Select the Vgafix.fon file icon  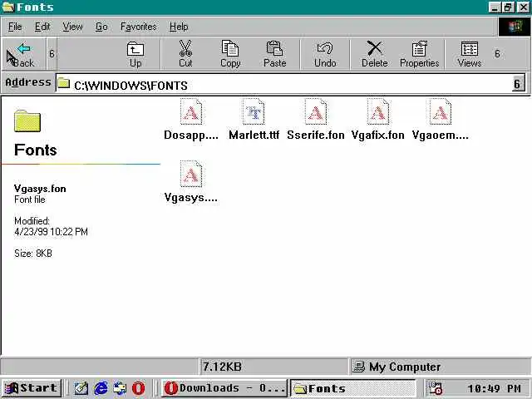(378, 111)
